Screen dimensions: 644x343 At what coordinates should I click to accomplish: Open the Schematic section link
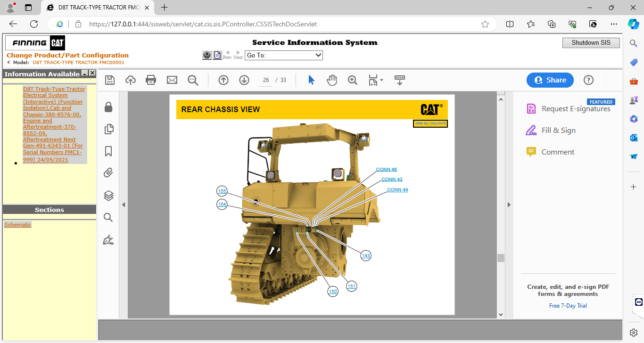point(18,225)
